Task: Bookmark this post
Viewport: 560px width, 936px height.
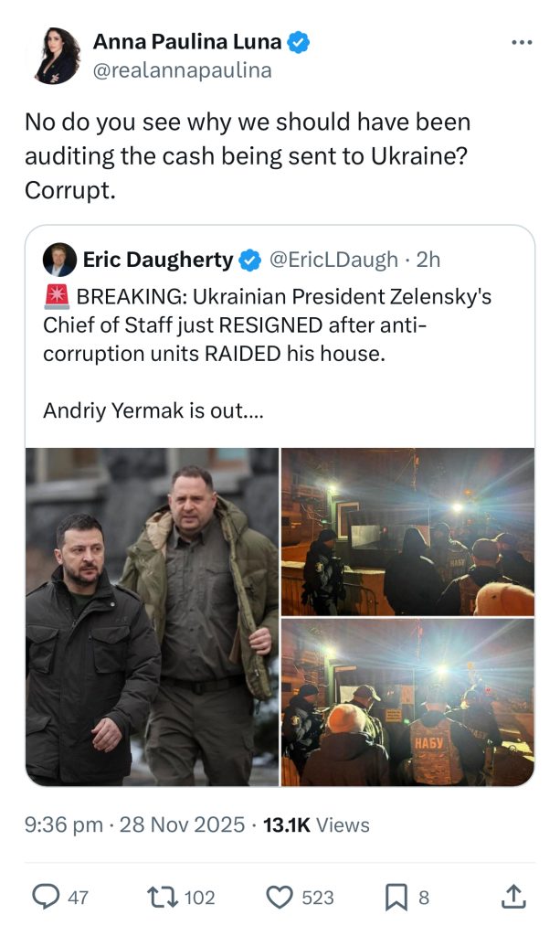Action: (396, 897)
